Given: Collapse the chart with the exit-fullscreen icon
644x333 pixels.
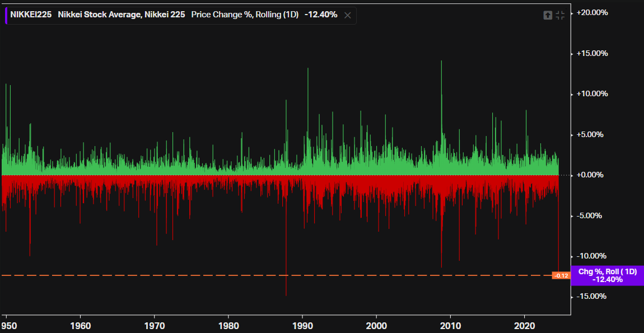Looking at the screenshot, I should point(560,15).
